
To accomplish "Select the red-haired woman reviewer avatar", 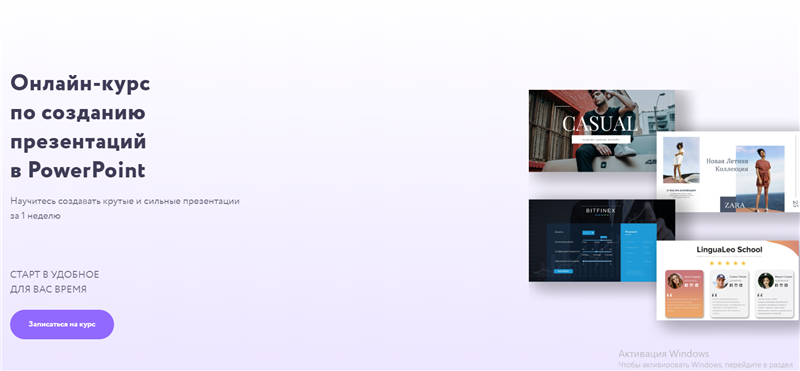I will [x=676, y=280].
